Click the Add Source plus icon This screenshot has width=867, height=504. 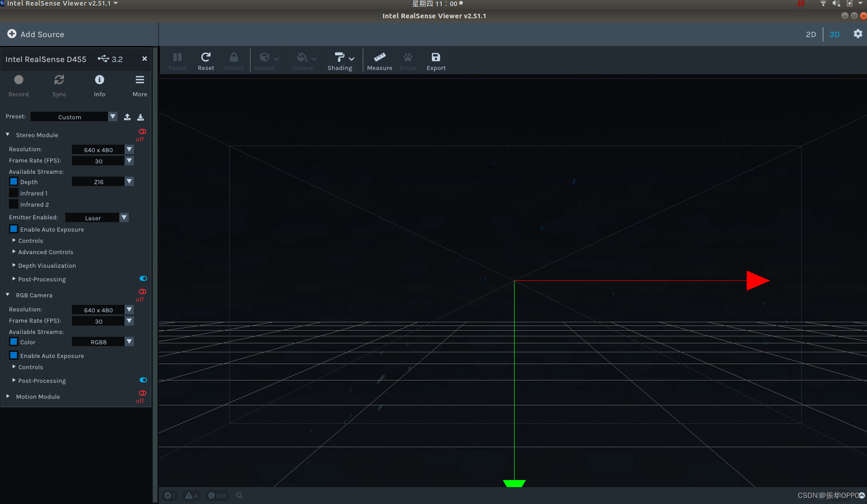(x=12, y=34)
